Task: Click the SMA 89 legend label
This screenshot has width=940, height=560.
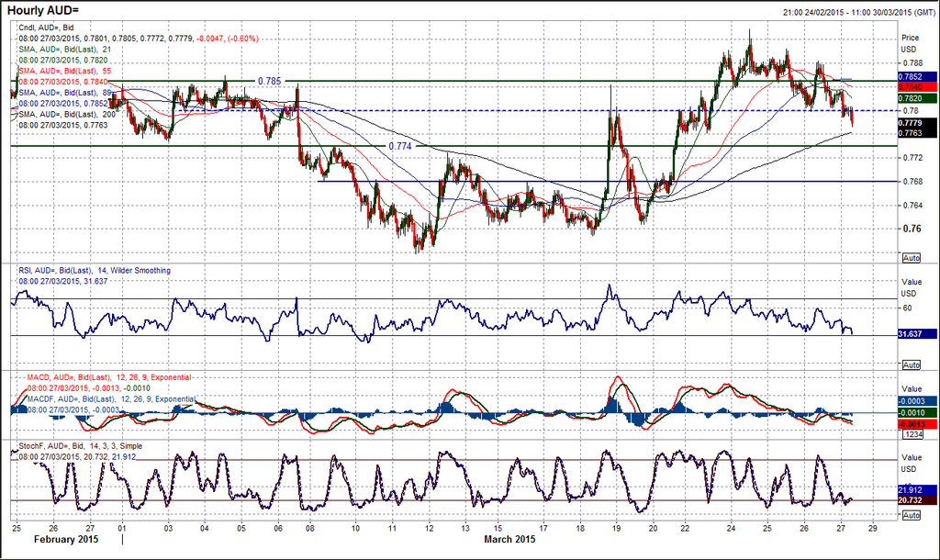Action: pyautogui.click(x=65, y=93)
